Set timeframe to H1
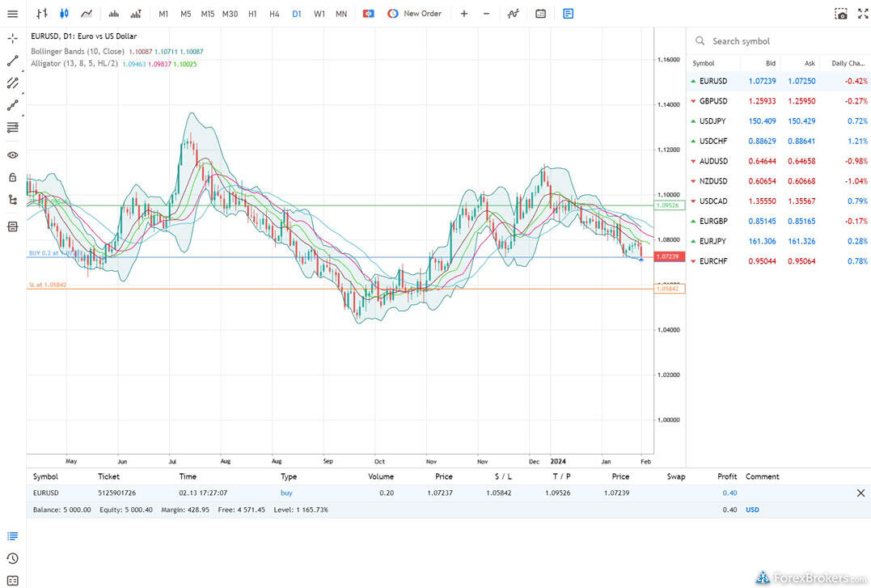The width and height of the screenshot is (871, 588). click(252, 14)
